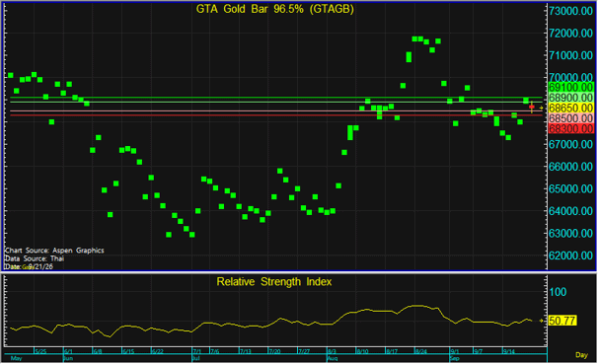The height and width of the screenshot is (364, 598).
Task: Select the 67000.00 price axis label
Action: [571, 144]
